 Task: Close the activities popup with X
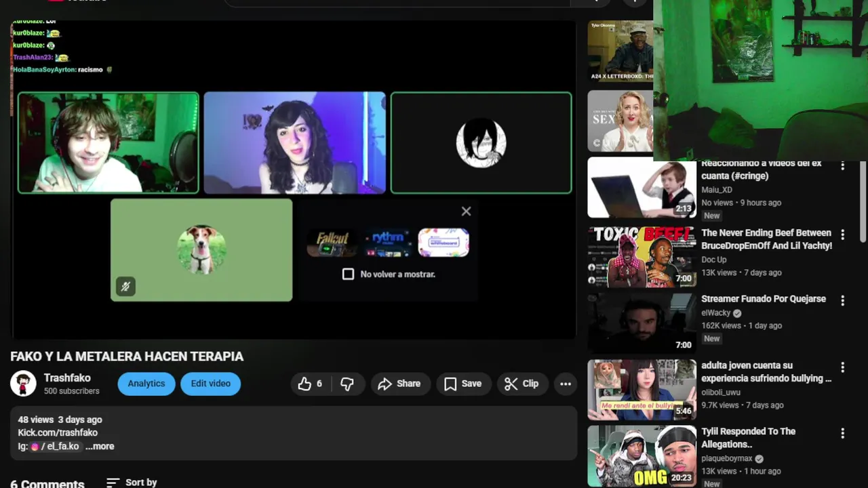click(466, 211)
